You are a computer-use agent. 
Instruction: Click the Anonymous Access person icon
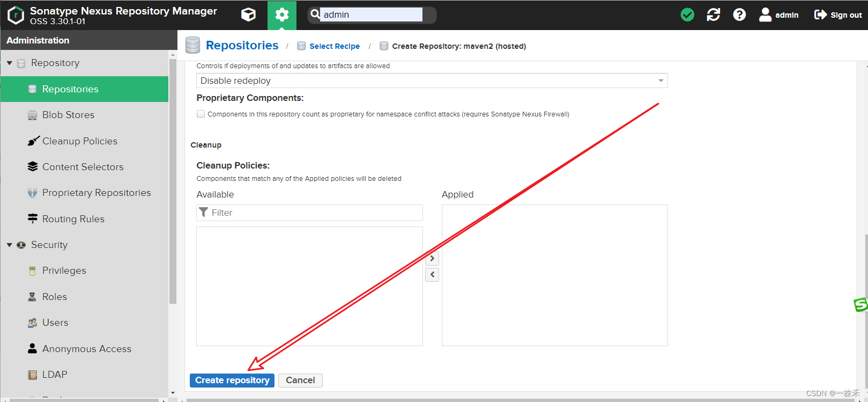pyautogui.click(x=32, y=348)
